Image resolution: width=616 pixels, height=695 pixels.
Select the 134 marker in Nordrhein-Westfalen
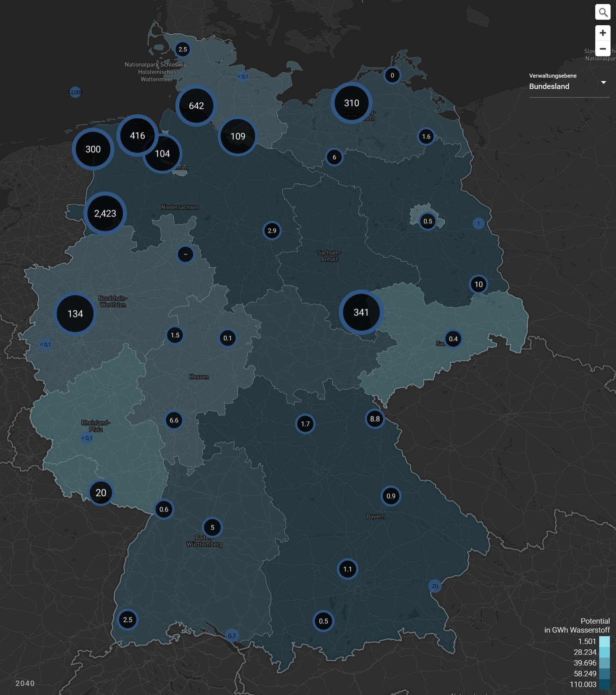[75, 314]
